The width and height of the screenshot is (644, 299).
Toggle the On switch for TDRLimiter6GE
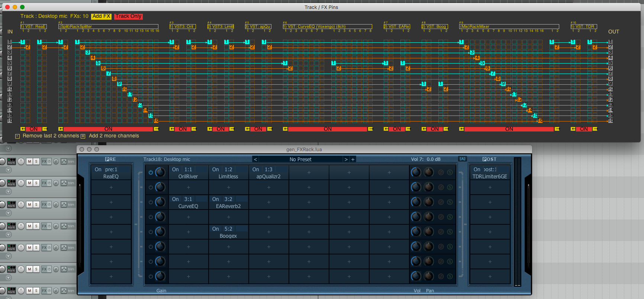tap(477, 169)
